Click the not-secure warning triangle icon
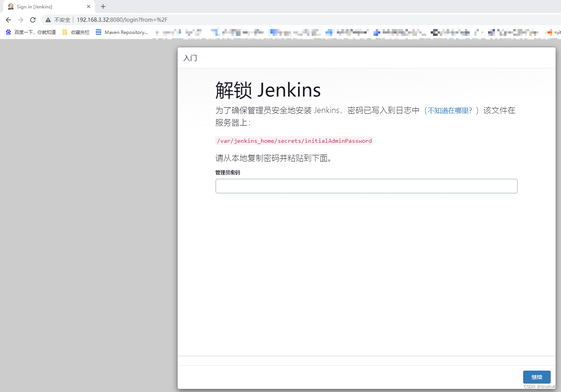Viewport: 561px width, 392px height. [48, 20]
